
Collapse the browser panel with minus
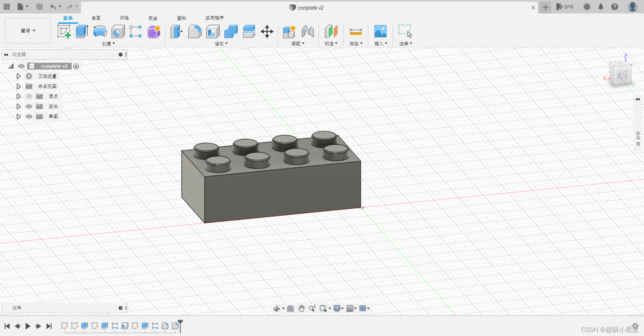click(120, 54)
